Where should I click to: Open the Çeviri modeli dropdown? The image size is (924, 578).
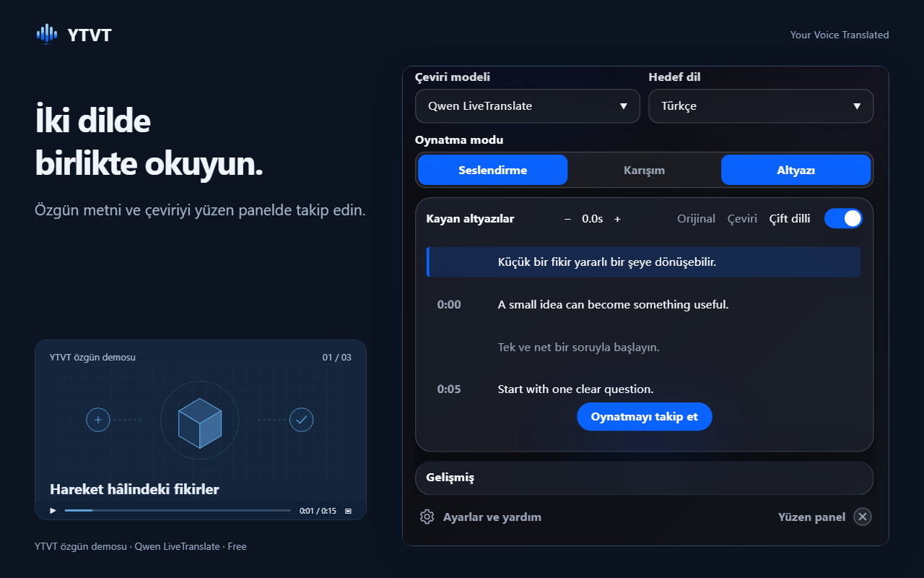(x=528, y=106)
